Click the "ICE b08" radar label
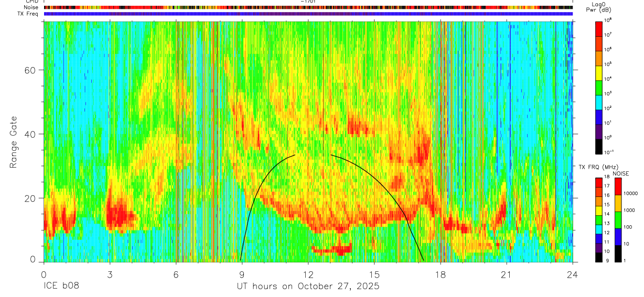Screen dimensions: 644x297 coord(61,287)
